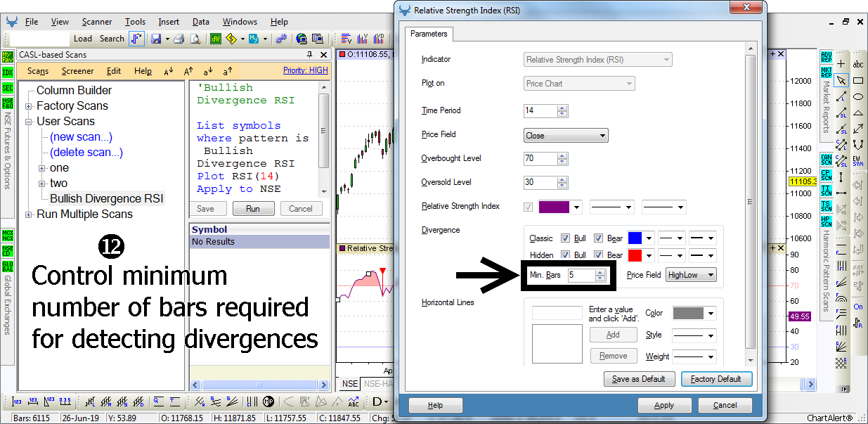Select the ellipse drawing tool

pyautogui.click(x=858, y=96)
